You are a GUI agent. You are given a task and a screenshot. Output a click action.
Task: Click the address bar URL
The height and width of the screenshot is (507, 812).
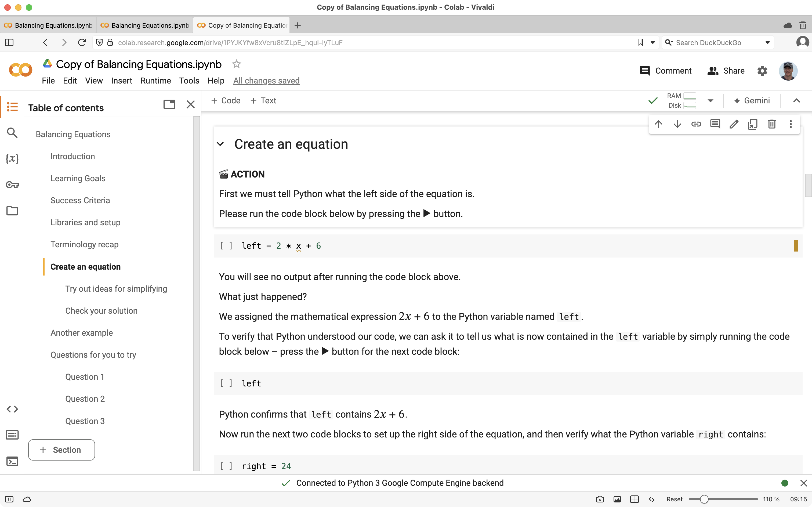[x=230, y=43]
